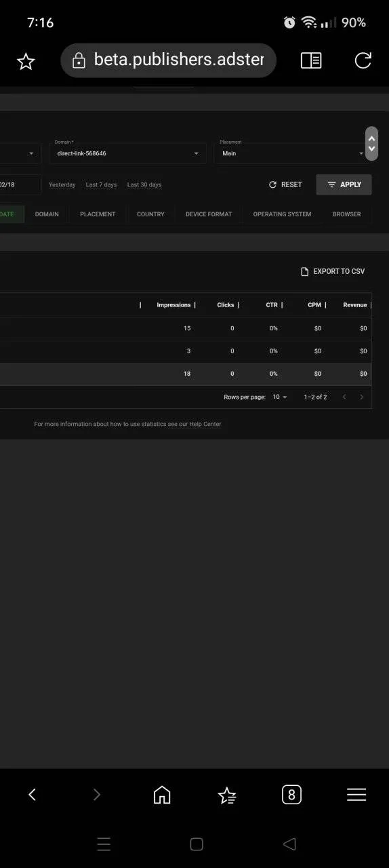Image resolution: width=389 pixels, height=868 pixels.
Task: Sort by CTR column header
Action: pos(272,305)
